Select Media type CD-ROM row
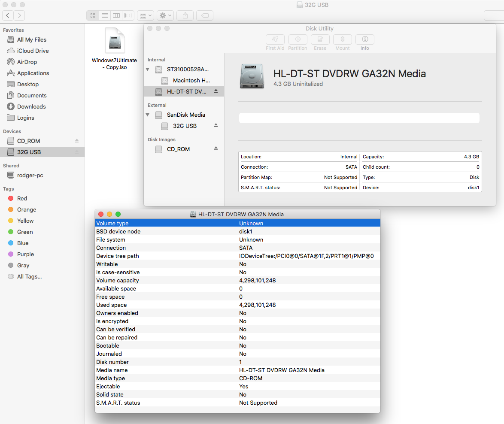 point(237,378)
